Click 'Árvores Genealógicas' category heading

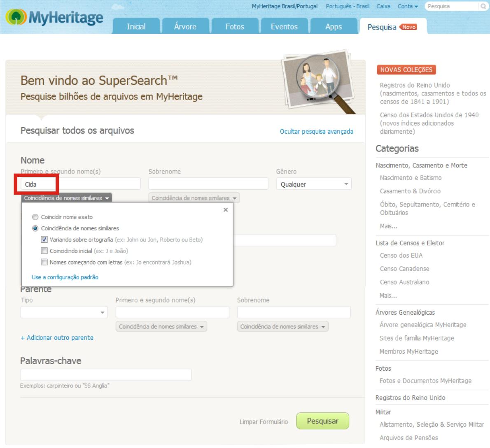pos(405,312)
